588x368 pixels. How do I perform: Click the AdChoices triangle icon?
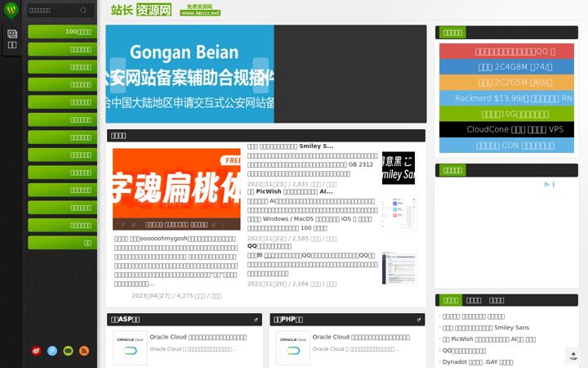coord(546,184)
